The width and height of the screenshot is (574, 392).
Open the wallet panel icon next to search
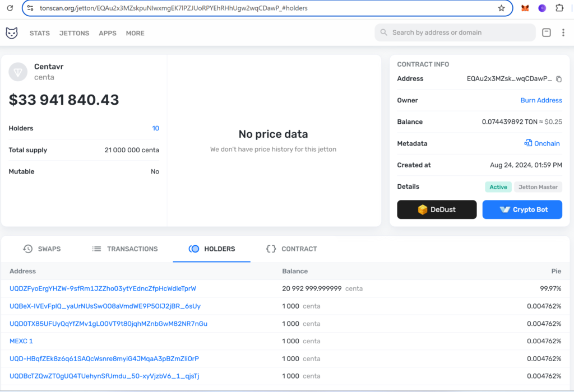coord(546,32)
